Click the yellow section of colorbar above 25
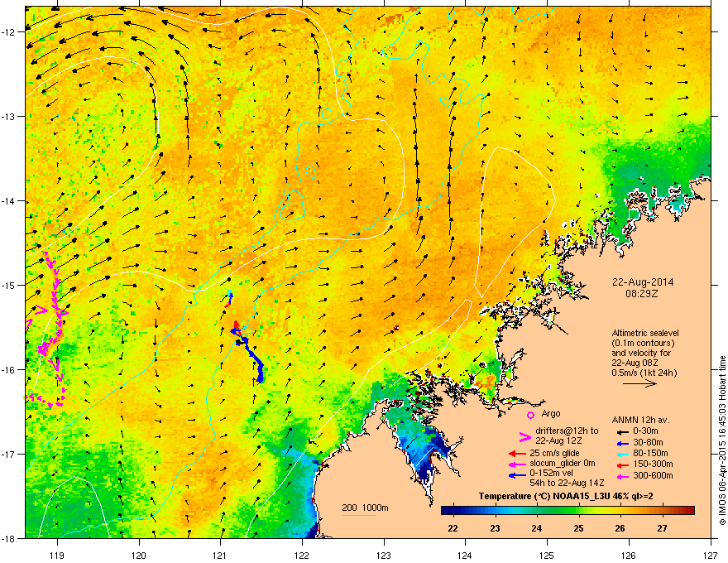Image resolution: width=728 pixels, height=563 pixels. click(x=578, y=511)
